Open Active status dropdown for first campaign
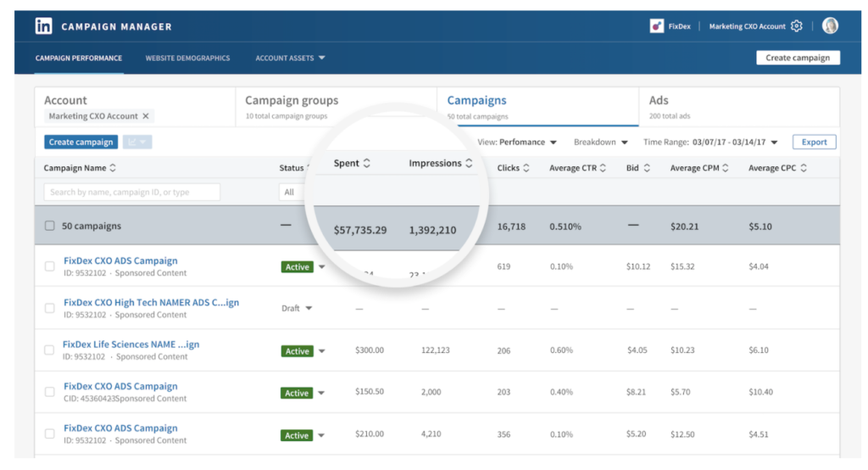Screen dimensions: 868x470 tap(321, 266)
